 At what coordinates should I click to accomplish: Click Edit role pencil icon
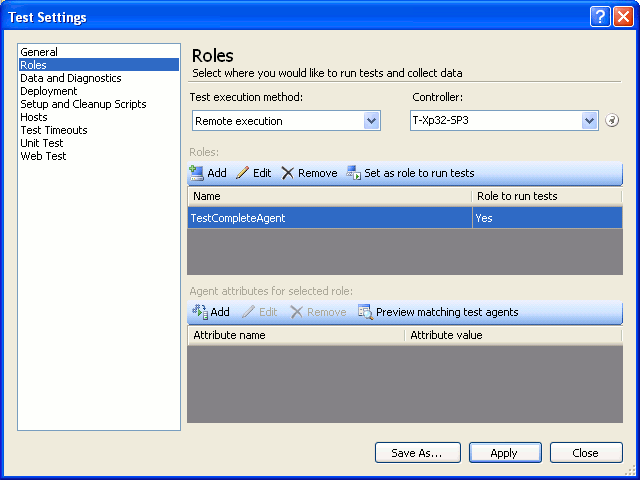point(243,173)
